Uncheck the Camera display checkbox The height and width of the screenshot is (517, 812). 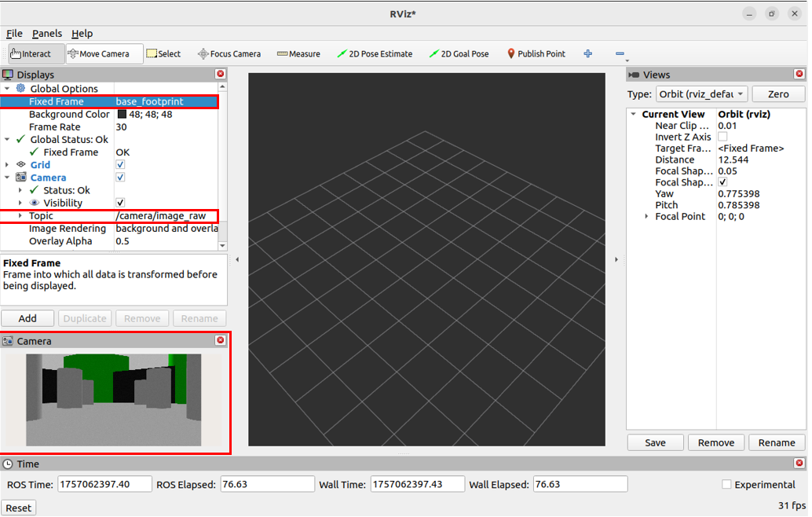point(120,178)
